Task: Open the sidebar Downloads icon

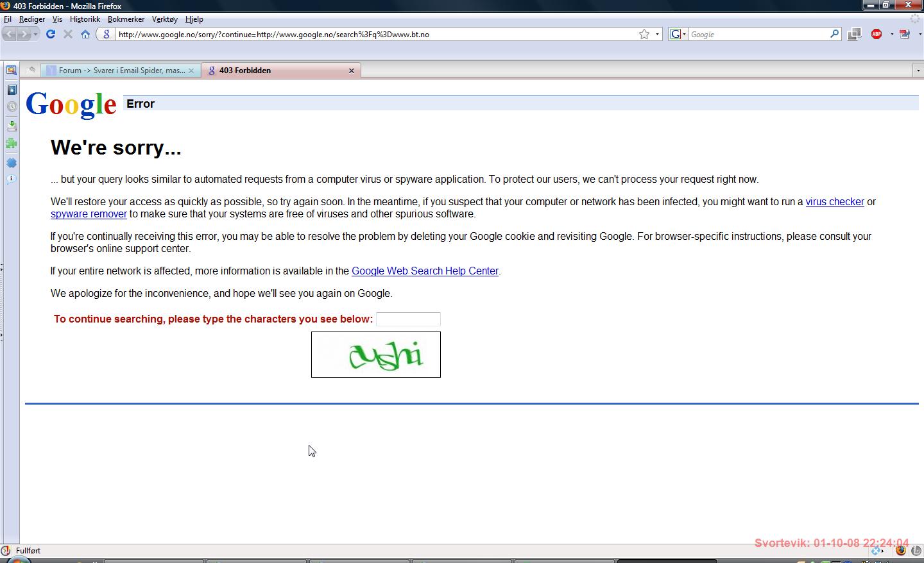Action: pos(12,125)
